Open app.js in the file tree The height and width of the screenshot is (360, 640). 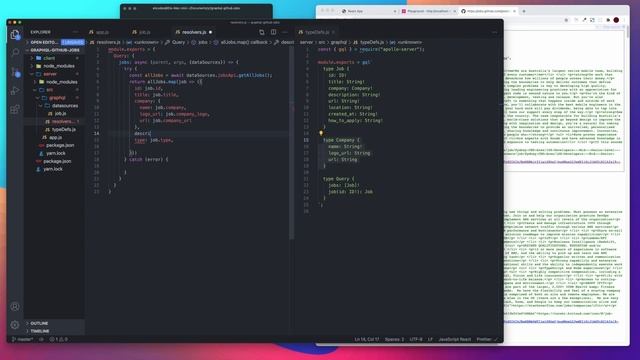click(x=54, y=138)
